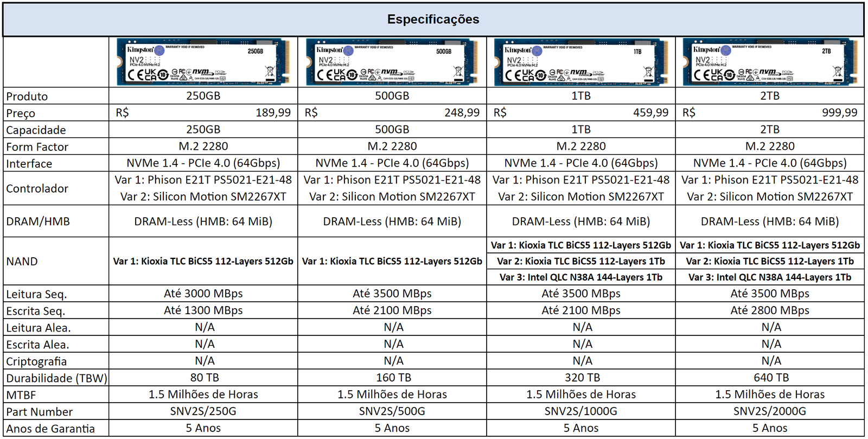Click the 500GB column NVMe 1.4 interface cell
The height and width of the screenshot is (439, 868).
point(392,163)
